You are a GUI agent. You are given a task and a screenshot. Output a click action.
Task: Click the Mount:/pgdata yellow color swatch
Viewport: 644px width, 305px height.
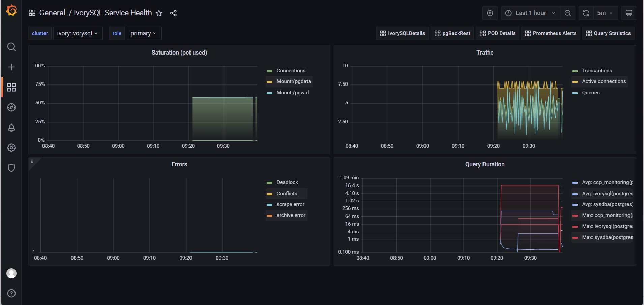(269, 82)
